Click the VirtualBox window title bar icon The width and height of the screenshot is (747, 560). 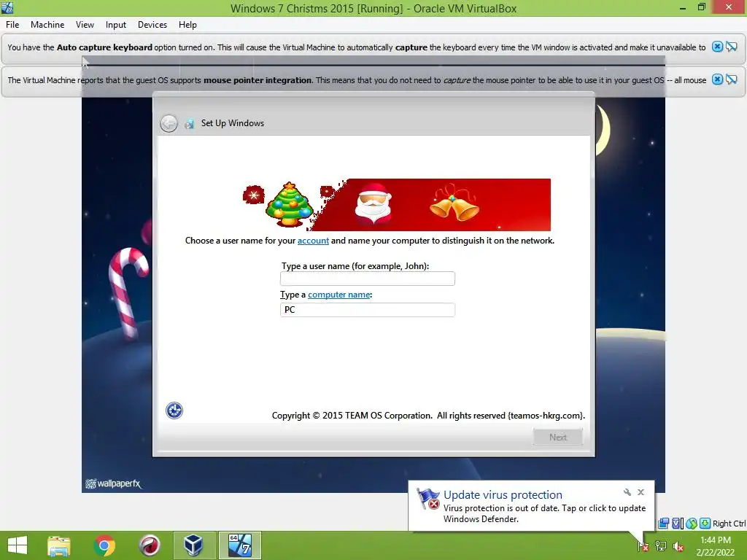tap(7, 7)
